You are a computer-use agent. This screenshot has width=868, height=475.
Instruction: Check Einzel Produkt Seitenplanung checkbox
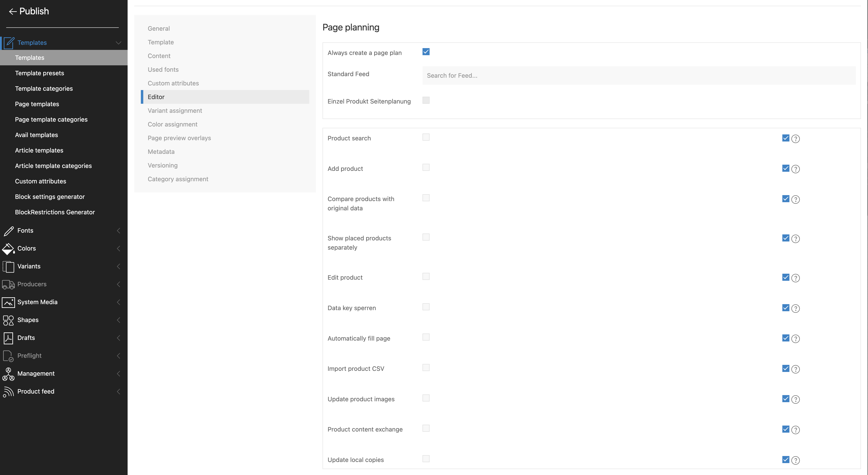pyautogui.click(x=426, y=100)
